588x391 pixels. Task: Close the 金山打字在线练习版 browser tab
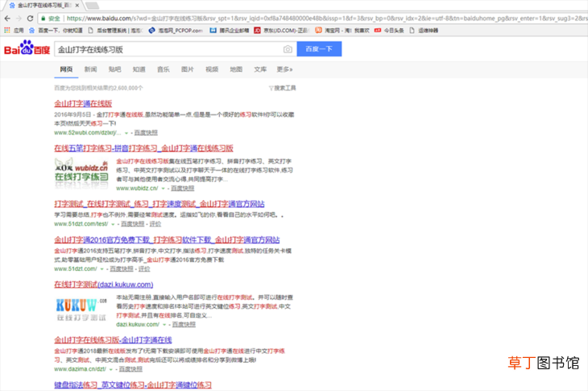click(x=77, y=6)
